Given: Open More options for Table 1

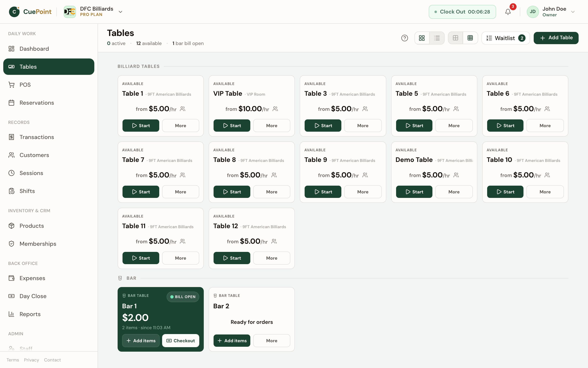Looking at the screenshot, I should [180, 126].
